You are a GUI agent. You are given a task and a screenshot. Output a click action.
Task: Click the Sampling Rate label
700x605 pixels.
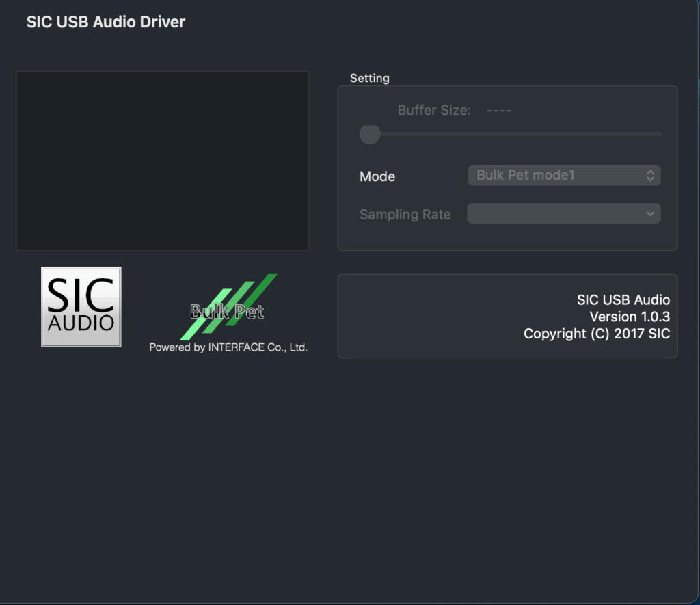coord(405,215)
